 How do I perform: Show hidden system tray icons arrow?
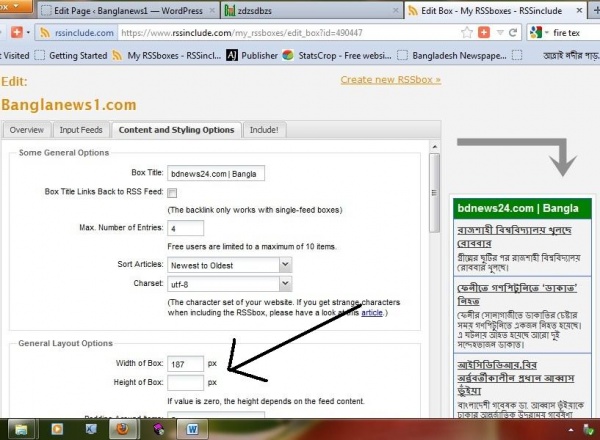[571, 430]
